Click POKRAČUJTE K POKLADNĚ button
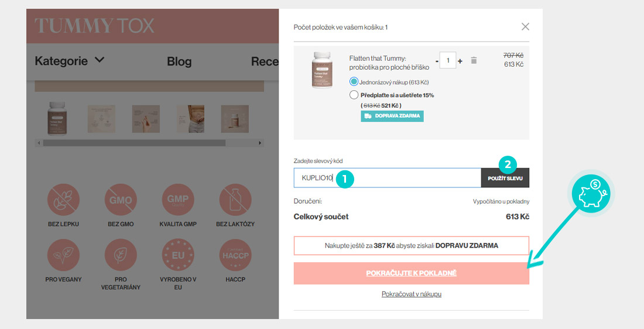This screenshot has width=644, height=329. point(411,273)
